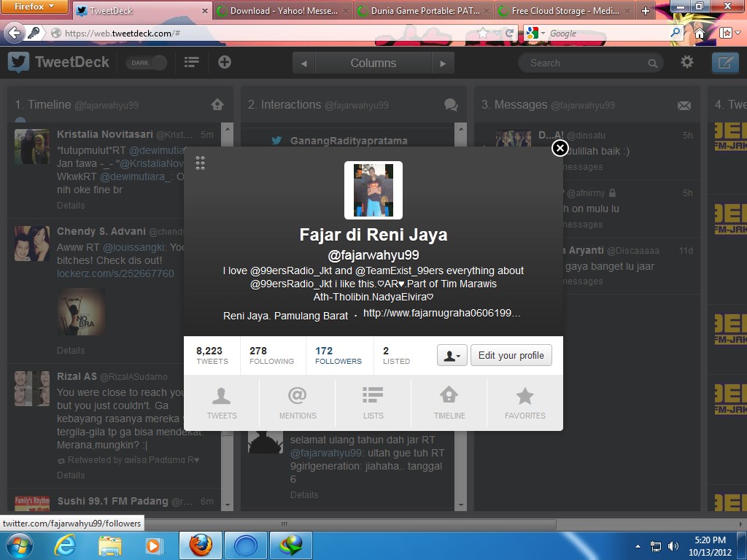This screenshot has width=747, height=560.
Task: Open the fajarnugraha website link in profile
Action: point(441,313)
